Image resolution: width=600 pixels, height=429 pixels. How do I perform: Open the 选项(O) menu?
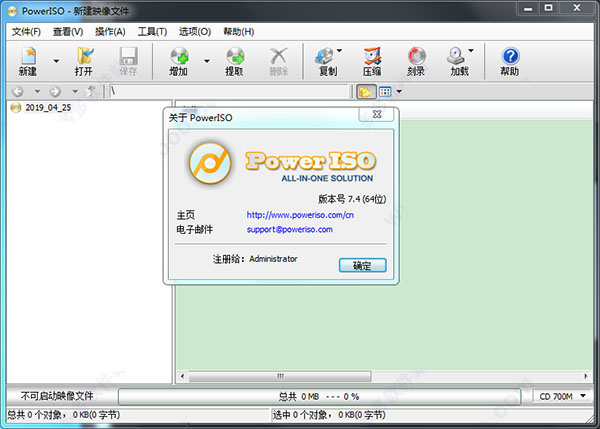[195, 32]
